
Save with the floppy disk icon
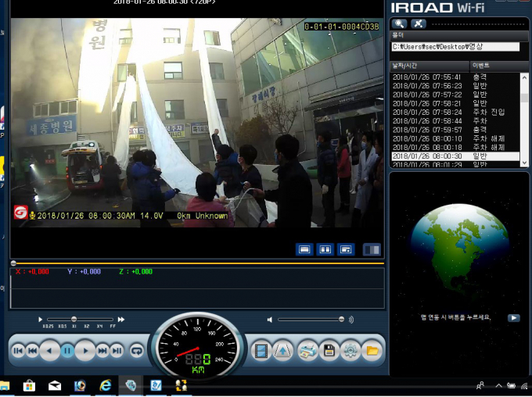[x=329, y=351]
